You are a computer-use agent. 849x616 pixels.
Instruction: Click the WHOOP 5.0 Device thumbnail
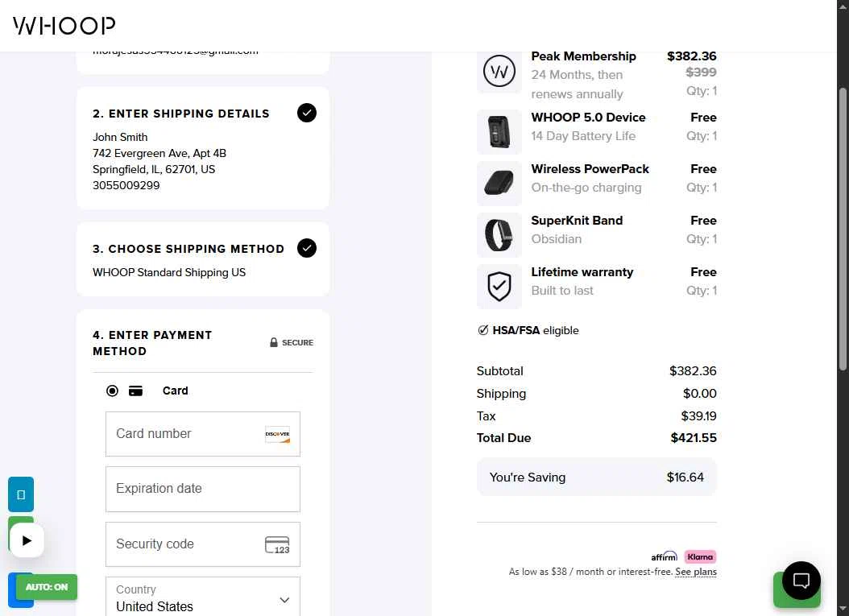click(x=499, y=131)
